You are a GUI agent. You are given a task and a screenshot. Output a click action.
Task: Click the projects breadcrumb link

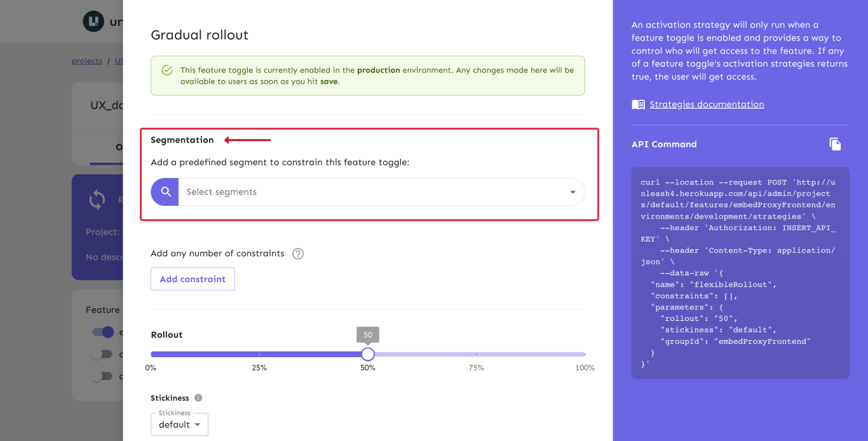coord(87,61)
